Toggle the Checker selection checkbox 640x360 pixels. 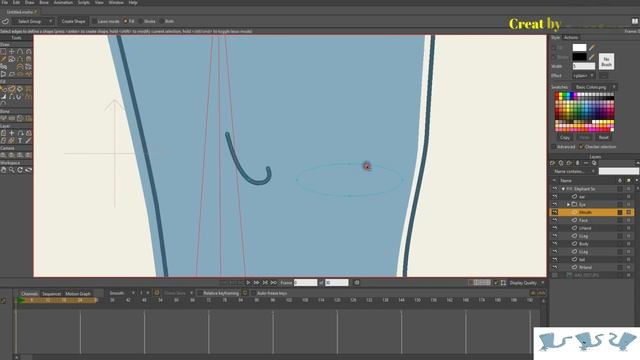[x=581, y=147]
